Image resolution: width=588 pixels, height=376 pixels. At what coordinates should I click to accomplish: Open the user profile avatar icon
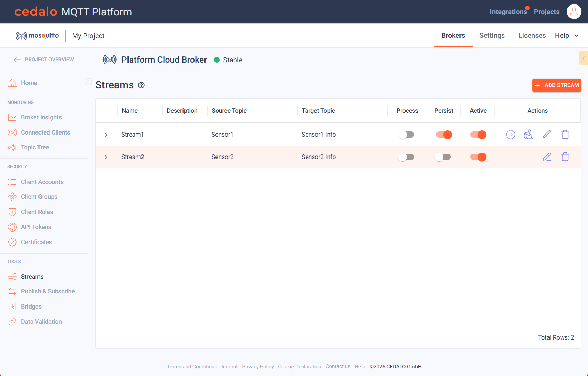point(574,12)
